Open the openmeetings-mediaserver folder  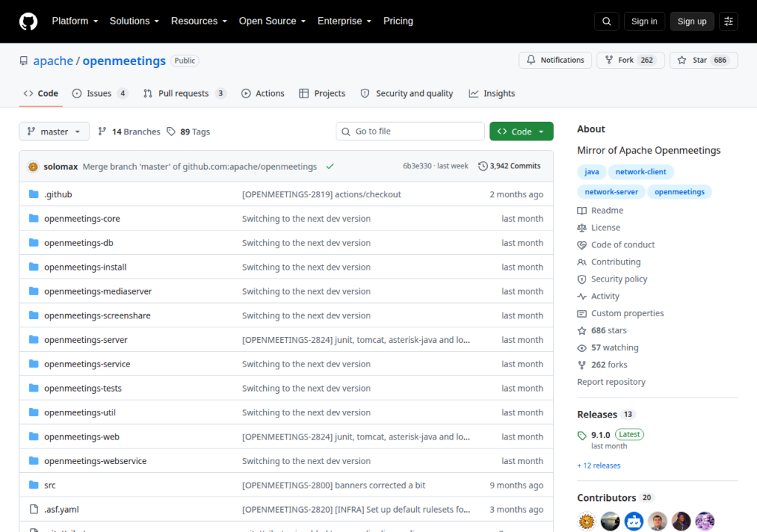(98, 291)
